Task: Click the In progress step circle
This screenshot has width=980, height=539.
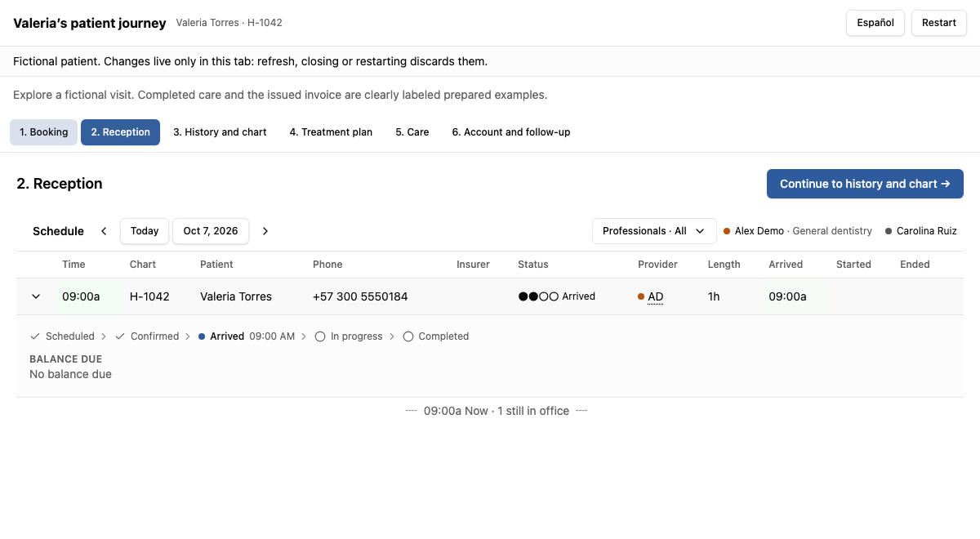Action: pyautogui.click(x=320, y=336)
